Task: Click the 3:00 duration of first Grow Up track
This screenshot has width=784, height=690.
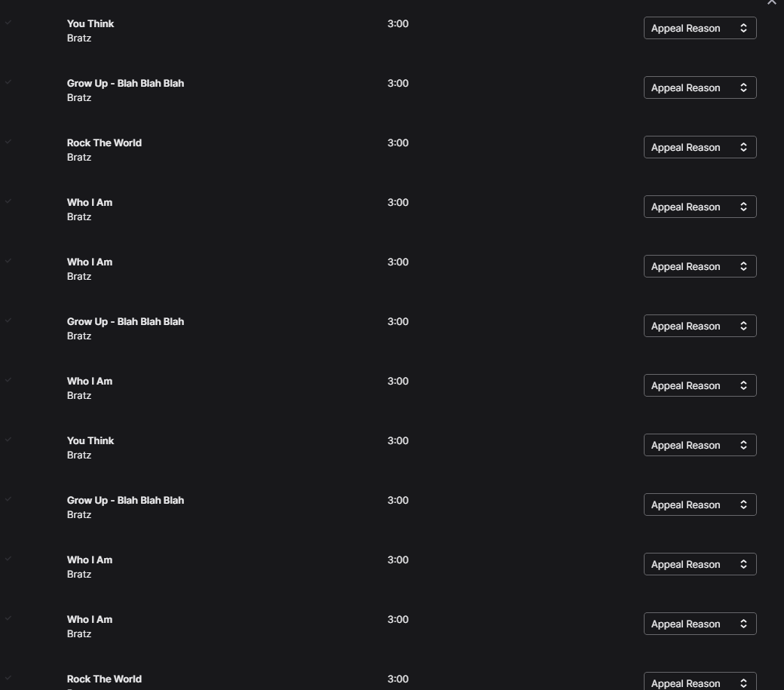Action: (398, 83)
